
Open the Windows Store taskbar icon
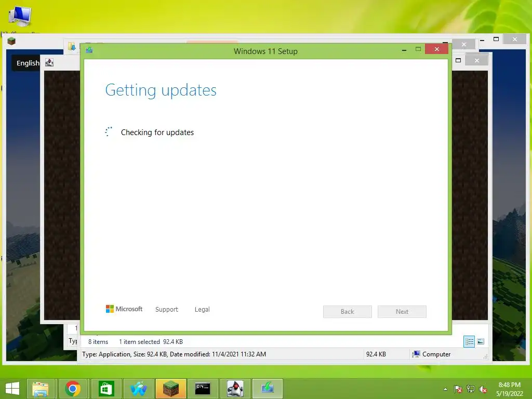[106, 389]
